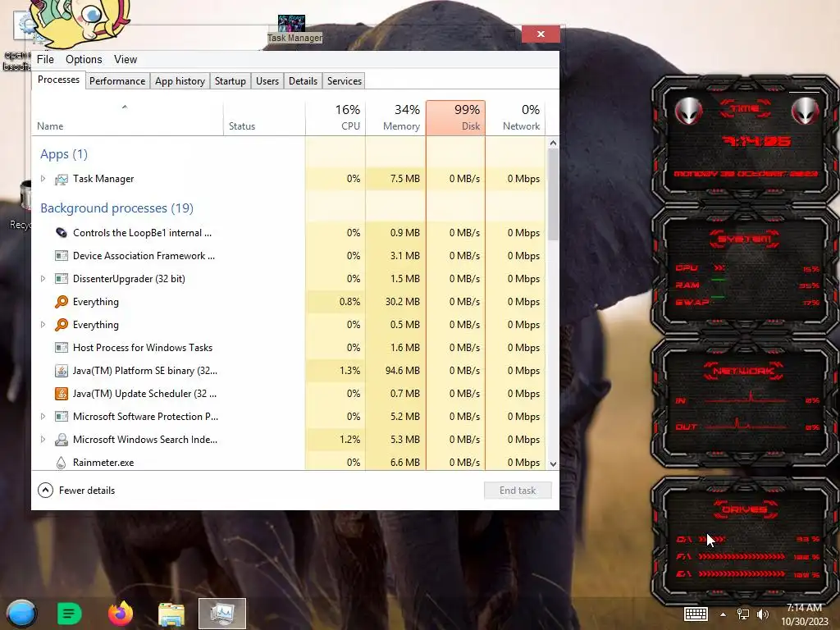This screenshot has height=630, width=840.
Task: Sort by the Status column header
Action: pyautogui.click(x=264, y=118)
